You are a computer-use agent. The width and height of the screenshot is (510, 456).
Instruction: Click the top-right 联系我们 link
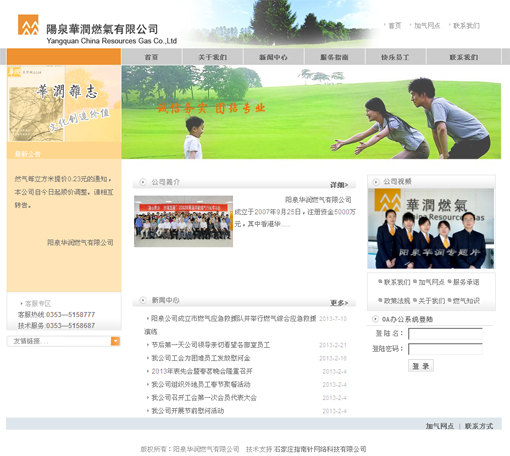pos(466,26)
